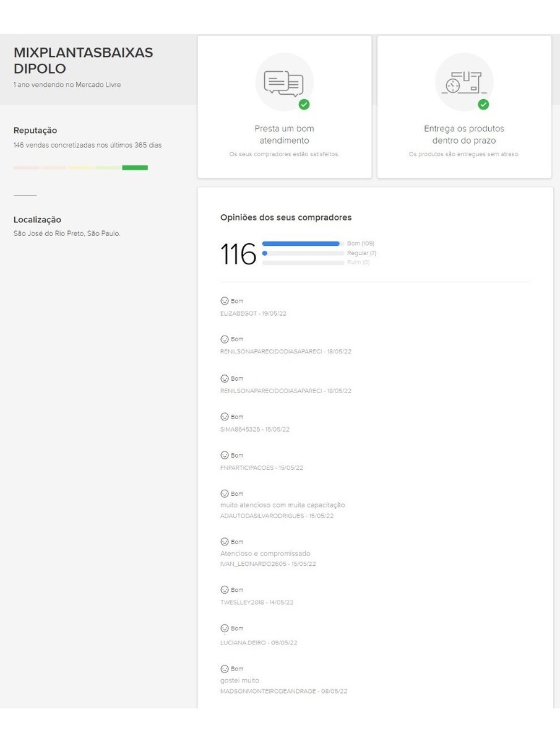Viewport: 560px width, 743px height.
Task: Open review 'muito atencioso com muita capacitação'
Action: point(282,505)
